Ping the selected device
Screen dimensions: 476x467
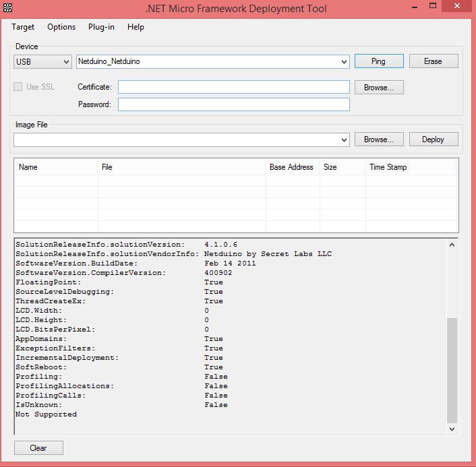point(379,61)
